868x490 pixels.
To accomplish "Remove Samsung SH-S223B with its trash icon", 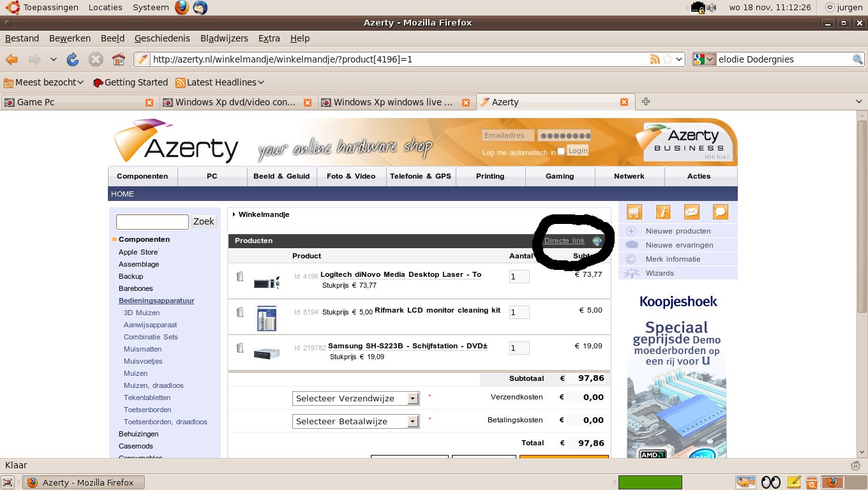I will tap(240, 348).
